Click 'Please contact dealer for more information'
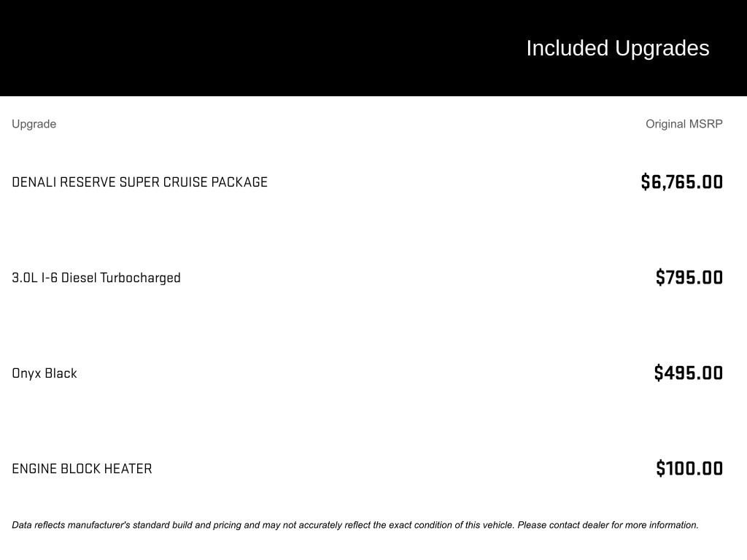This screenshot has width=747, height=560. 608,525
